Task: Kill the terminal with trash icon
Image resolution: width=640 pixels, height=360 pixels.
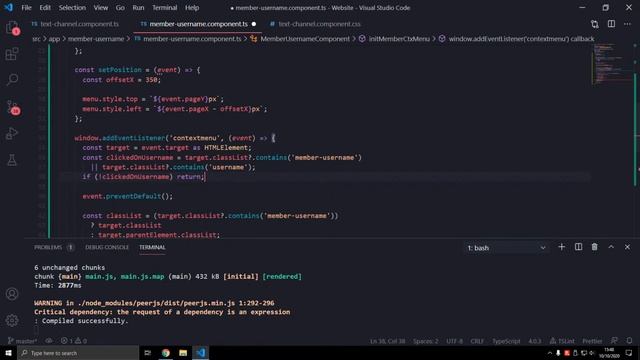Action: [x=595, y=247]
